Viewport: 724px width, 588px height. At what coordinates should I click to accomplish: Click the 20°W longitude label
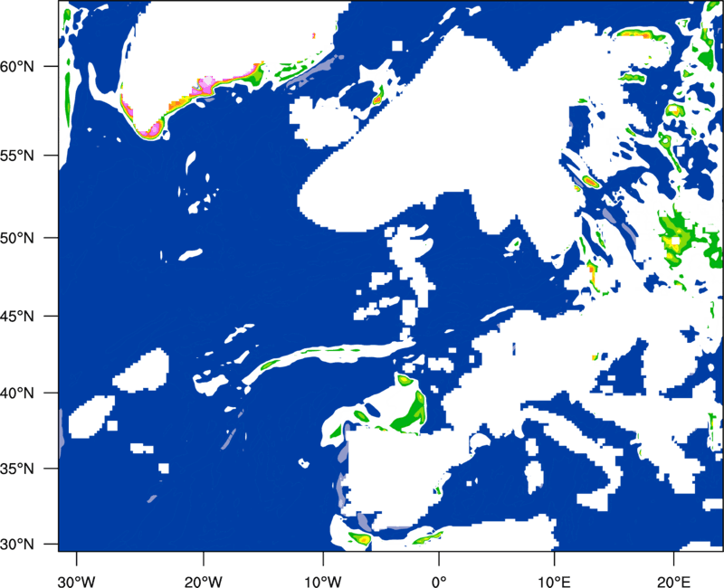click(x=204, y=582)
